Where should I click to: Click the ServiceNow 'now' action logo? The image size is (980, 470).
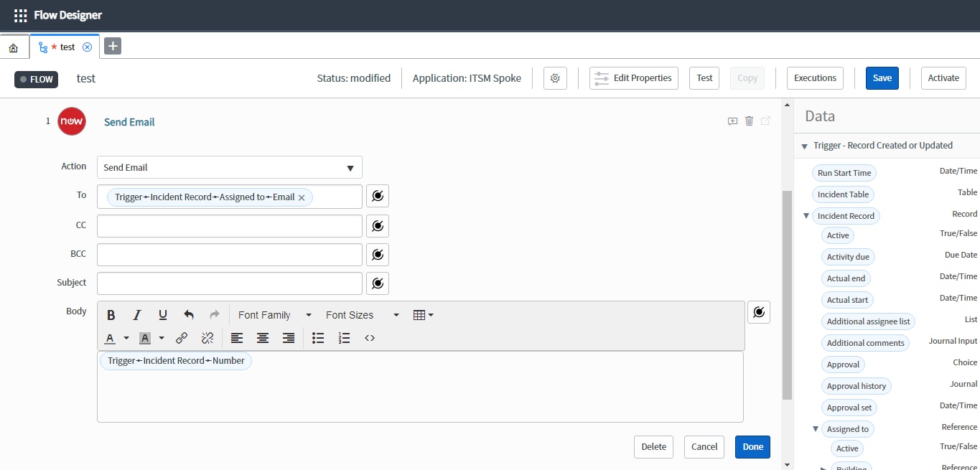tap(72, 121)
